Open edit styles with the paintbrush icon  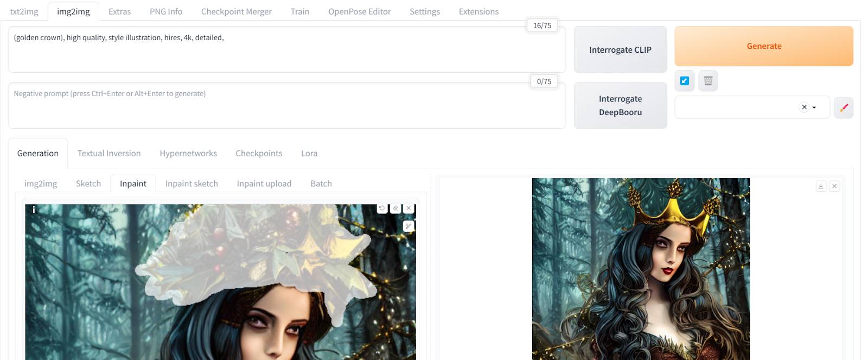pos(844,108)
